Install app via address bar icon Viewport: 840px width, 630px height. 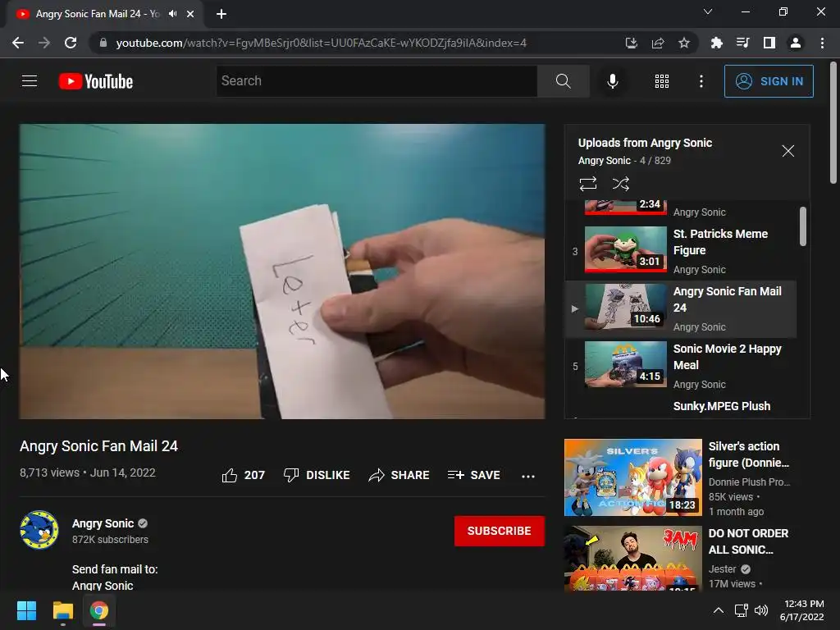(631, 43)
